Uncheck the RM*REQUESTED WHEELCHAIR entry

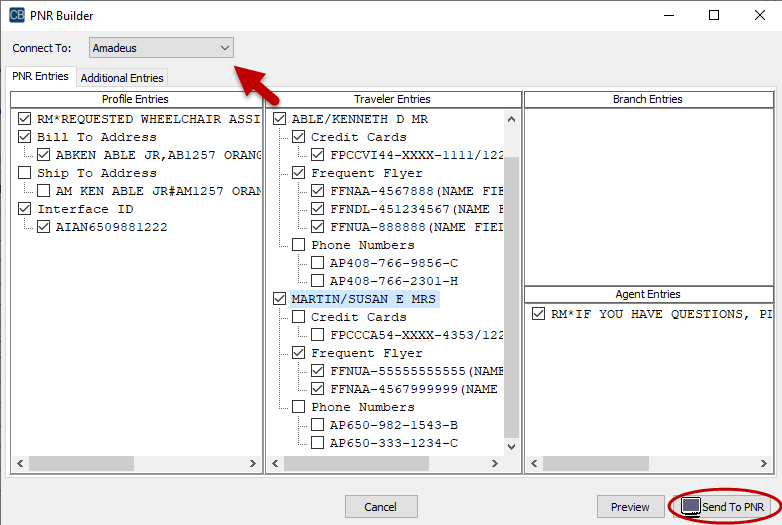point(26,119)
